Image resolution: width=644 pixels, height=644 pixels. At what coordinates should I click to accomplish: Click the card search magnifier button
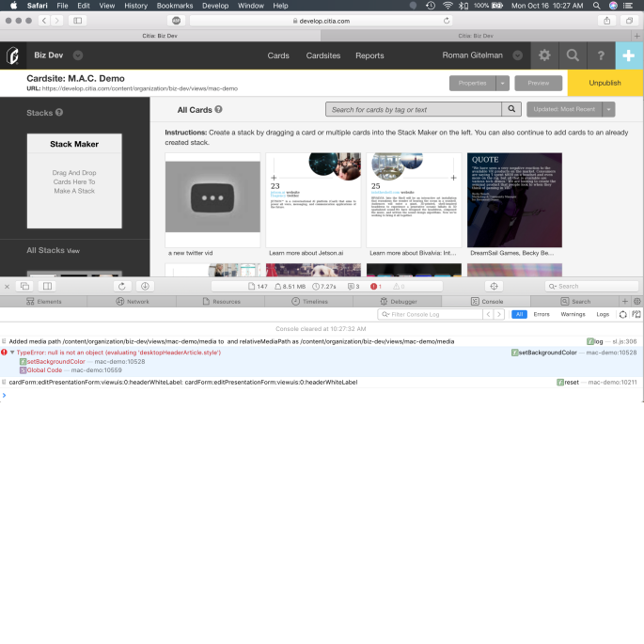[510, 109]
